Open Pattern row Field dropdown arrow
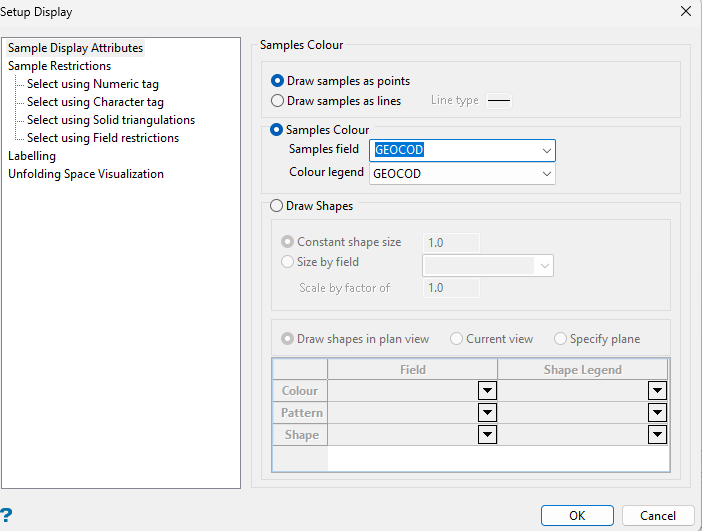 (487, 413)
